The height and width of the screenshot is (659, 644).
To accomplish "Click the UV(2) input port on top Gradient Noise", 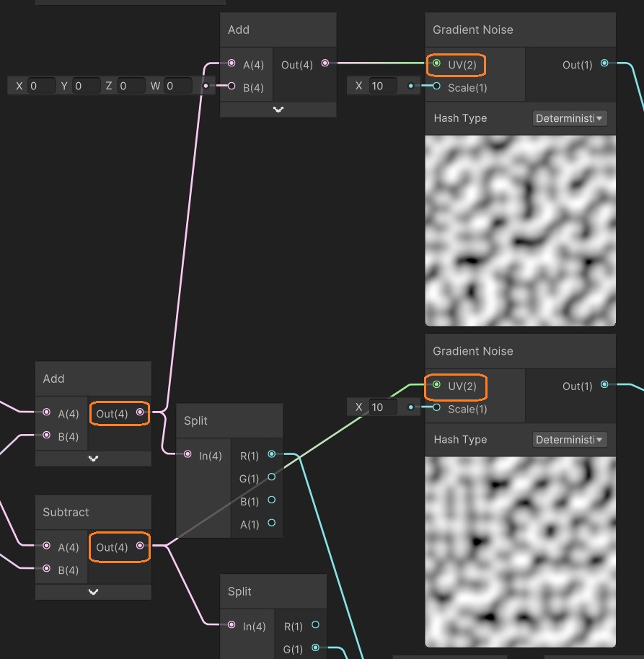I will pos(437,64).
